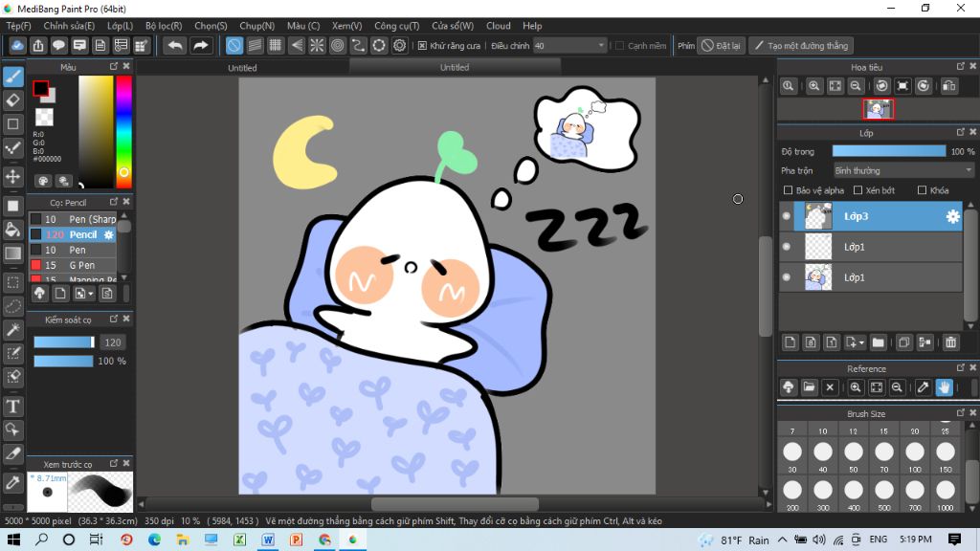Open Word from the Windows taskbar
This screenshot has height=551, width=980.
pos(268,540)
